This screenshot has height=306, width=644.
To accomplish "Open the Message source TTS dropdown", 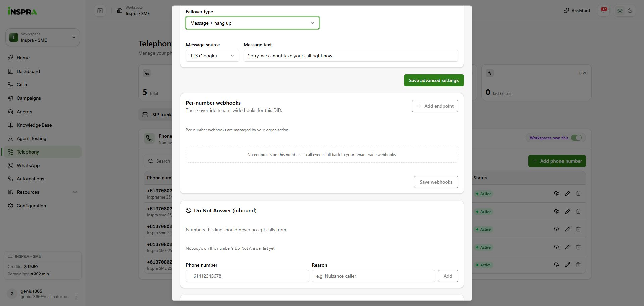I will (213, 56).
